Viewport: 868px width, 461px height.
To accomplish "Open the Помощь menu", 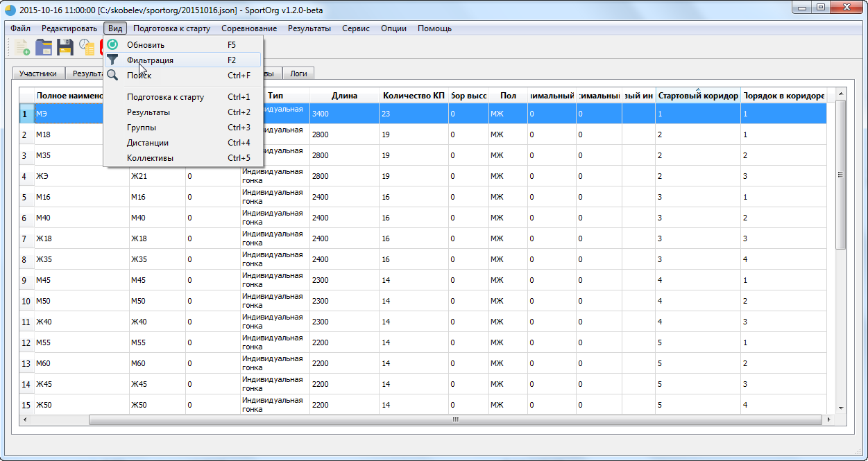I will point(434,28).
